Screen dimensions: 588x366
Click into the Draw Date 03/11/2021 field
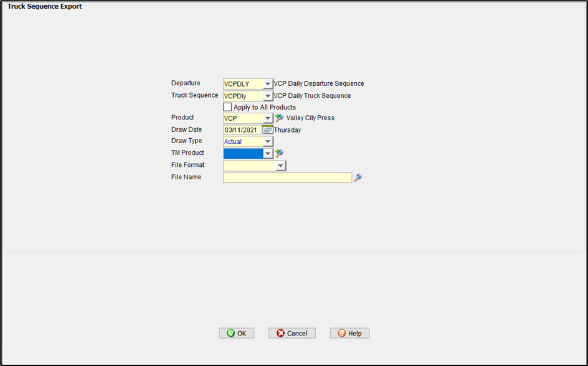pos(242,130)
